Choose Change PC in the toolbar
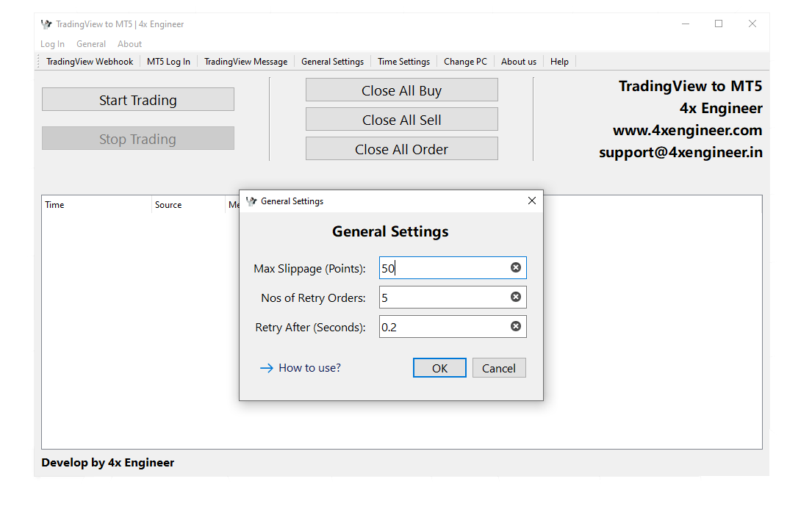This screenshot has width=812, height=512. point(466,62)
